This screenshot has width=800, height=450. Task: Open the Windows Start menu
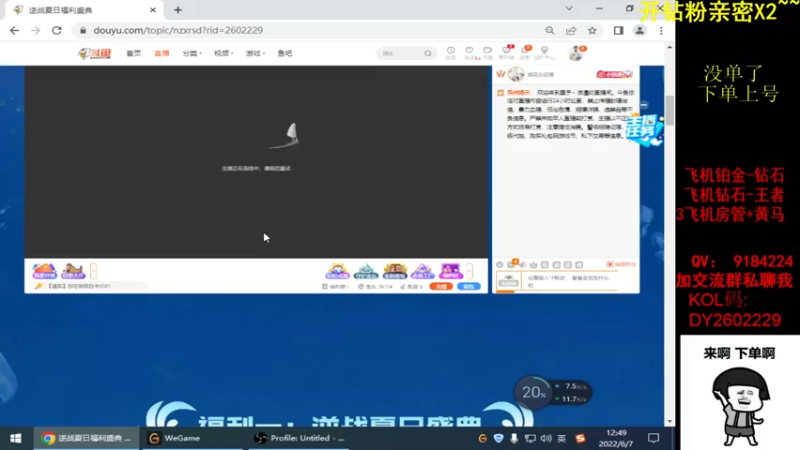coord(16,438)
